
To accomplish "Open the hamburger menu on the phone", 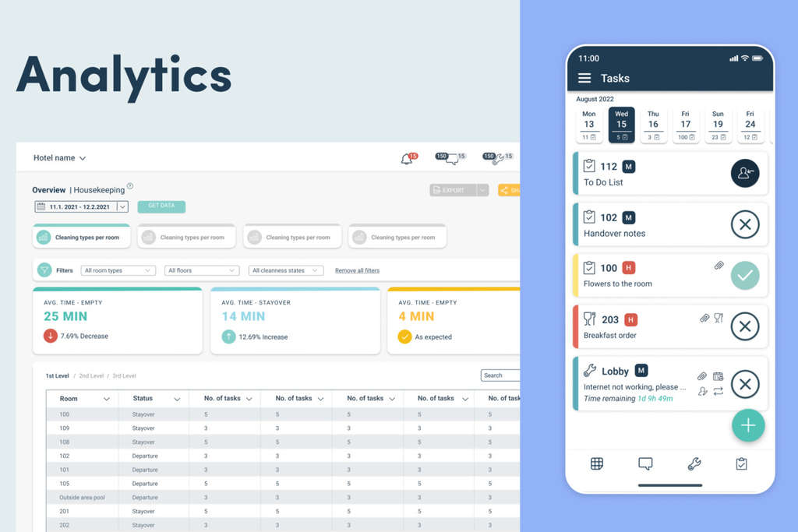I will tap(584, 78).
